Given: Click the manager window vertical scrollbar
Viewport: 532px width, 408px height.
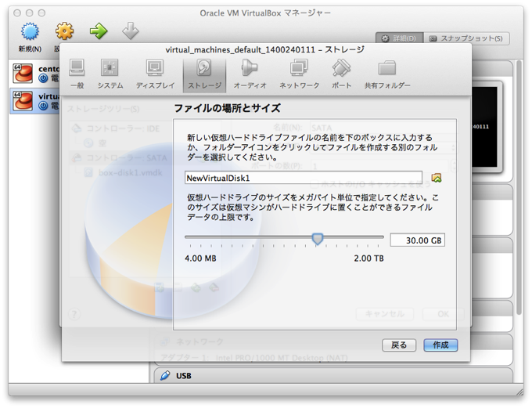Looking at the screenshot, I should [x=519, y=187].
